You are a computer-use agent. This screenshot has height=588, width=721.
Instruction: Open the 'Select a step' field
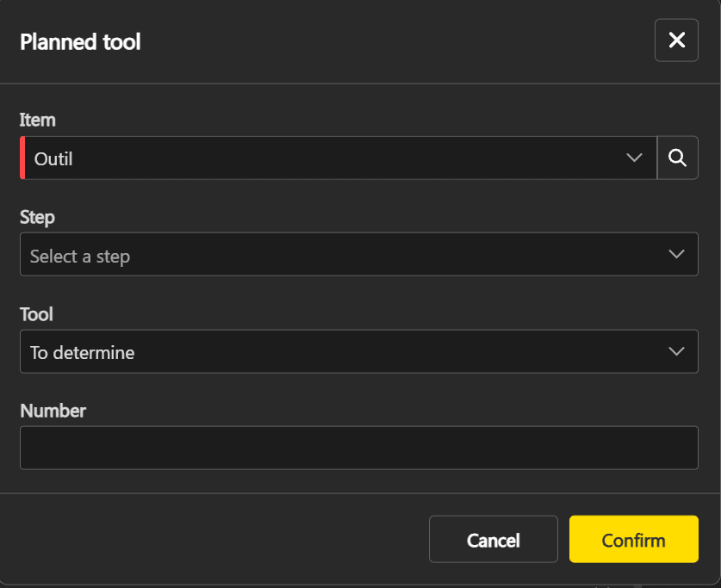tap(359, 254)
